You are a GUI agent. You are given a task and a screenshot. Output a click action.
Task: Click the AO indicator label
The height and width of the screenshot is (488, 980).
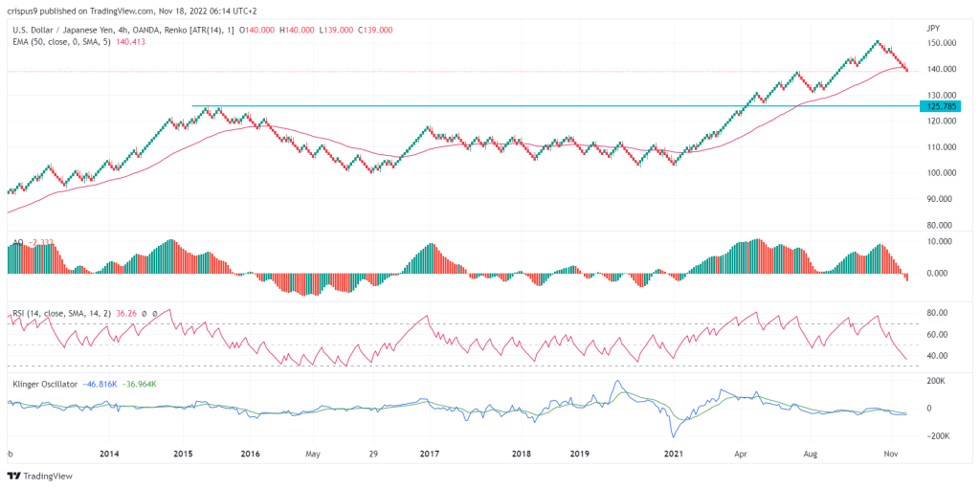(x=17, y=241)
